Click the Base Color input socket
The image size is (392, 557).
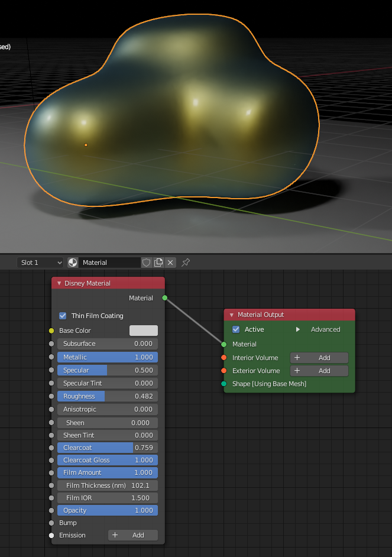pos(51,331)
